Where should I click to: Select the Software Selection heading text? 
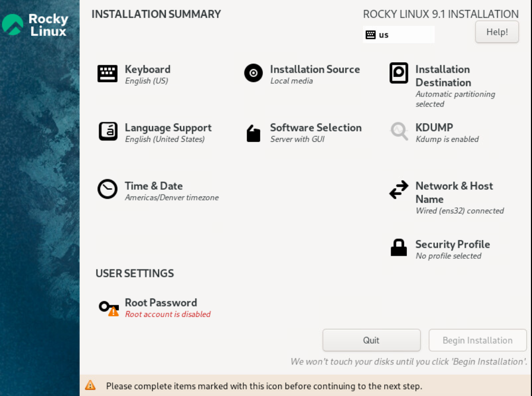click(316, 128)
